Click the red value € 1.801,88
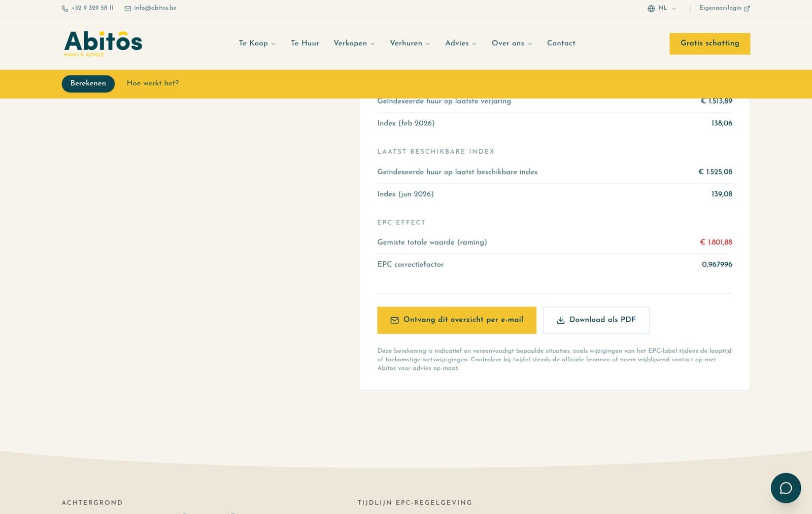This screenshot has height=514, width=812. pyautogui.click(x=716, y=243)
